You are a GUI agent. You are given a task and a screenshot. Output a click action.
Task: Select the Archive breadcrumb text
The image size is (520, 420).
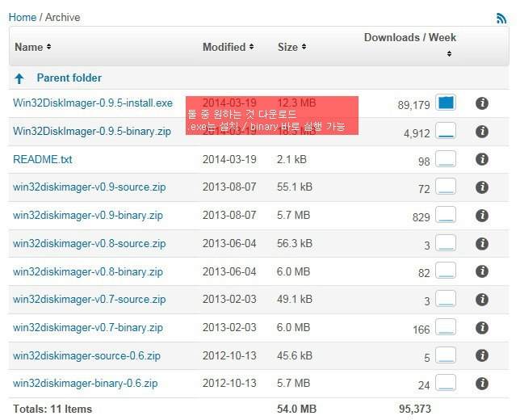pyautogui.click(x=63, y=17)
